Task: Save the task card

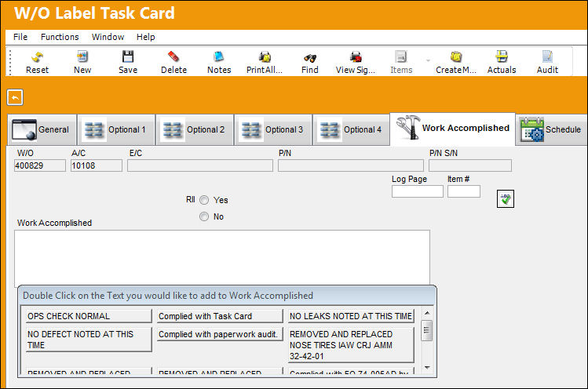Action: pyautogui.click(x=128, y=56)
